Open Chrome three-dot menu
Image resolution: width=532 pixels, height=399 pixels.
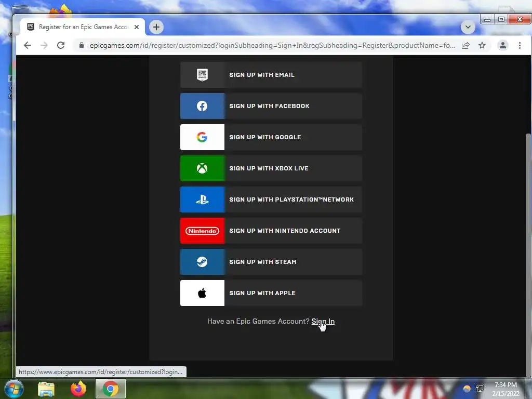pos(520,45)
